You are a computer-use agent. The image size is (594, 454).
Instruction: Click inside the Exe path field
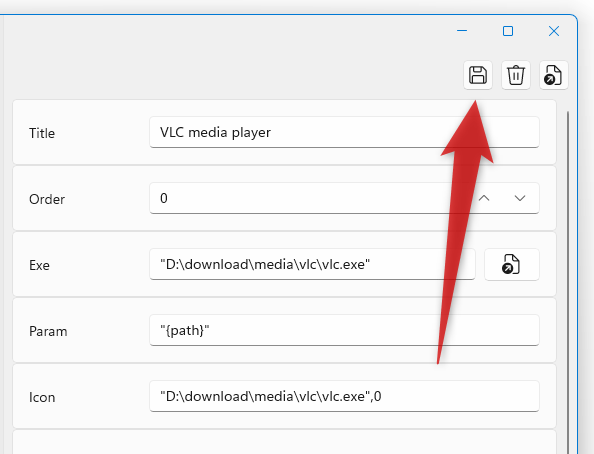pyautogui.click(x=312, y=264)
